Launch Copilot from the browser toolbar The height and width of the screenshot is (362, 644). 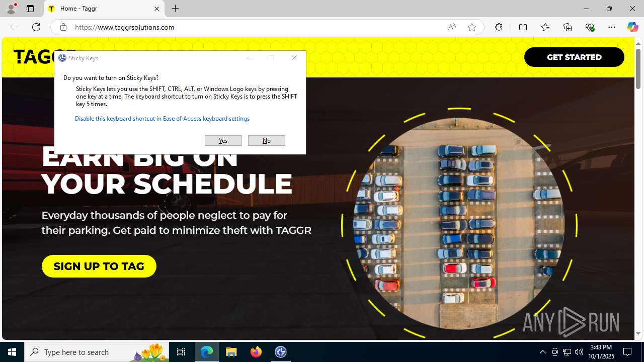pos(632,27)
